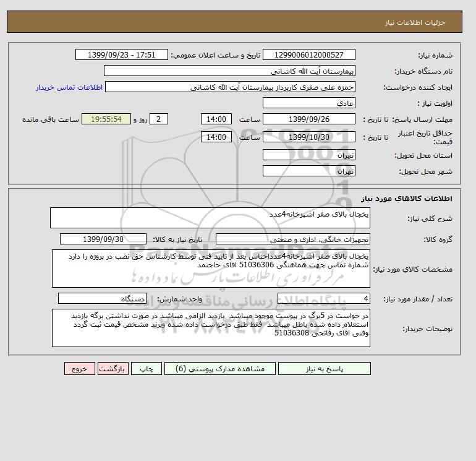476x461 pixels.
Task: Click the خروج exit button
Action: click(x=80, y=369)
